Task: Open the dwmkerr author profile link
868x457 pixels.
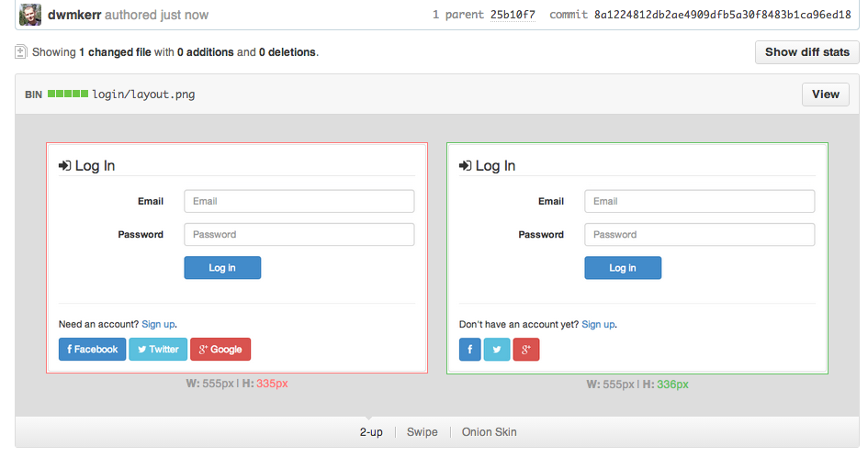Action: pyautogui.click(x=74, y=15)
